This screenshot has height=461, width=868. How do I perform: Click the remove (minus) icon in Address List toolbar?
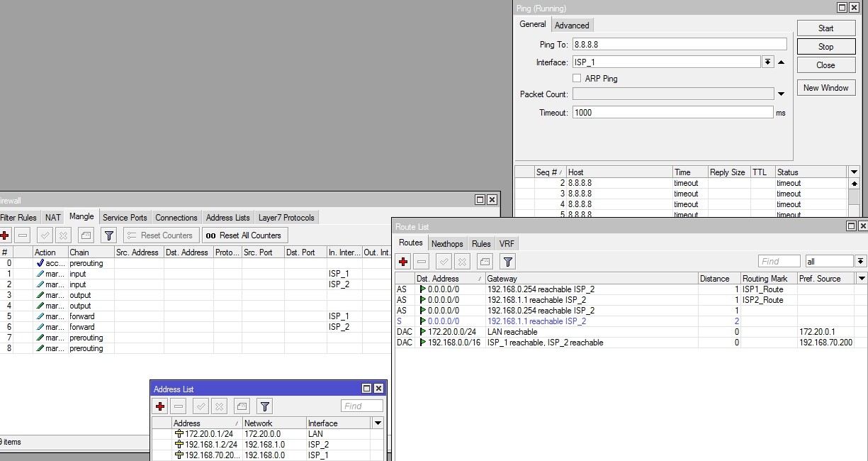coord(179,406)
